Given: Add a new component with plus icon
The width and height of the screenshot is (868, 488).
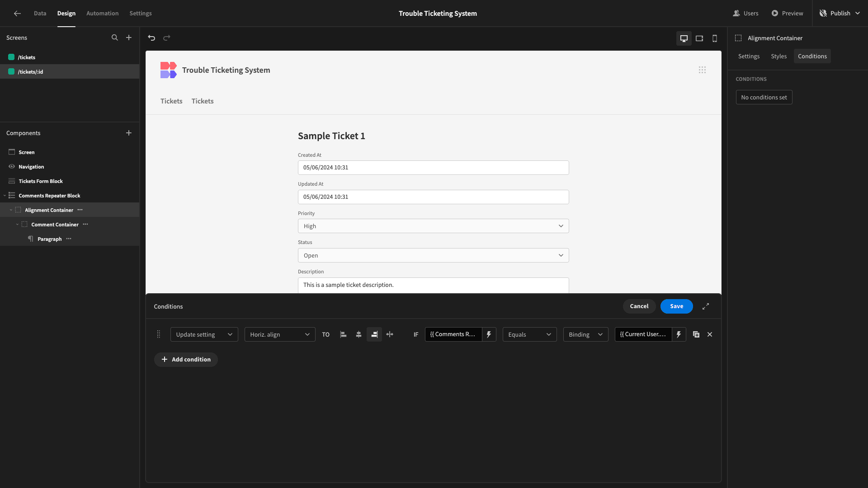Looking at the screenshot, I should [x=129, y=133].
